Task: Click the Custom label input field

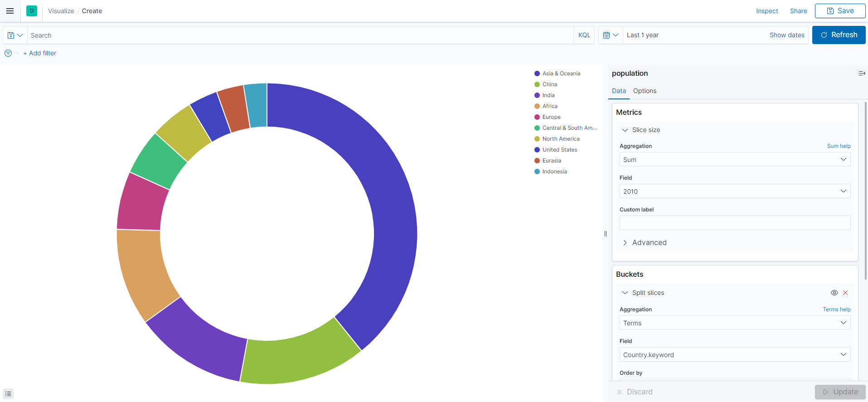Action: click(x=735, y=223)
